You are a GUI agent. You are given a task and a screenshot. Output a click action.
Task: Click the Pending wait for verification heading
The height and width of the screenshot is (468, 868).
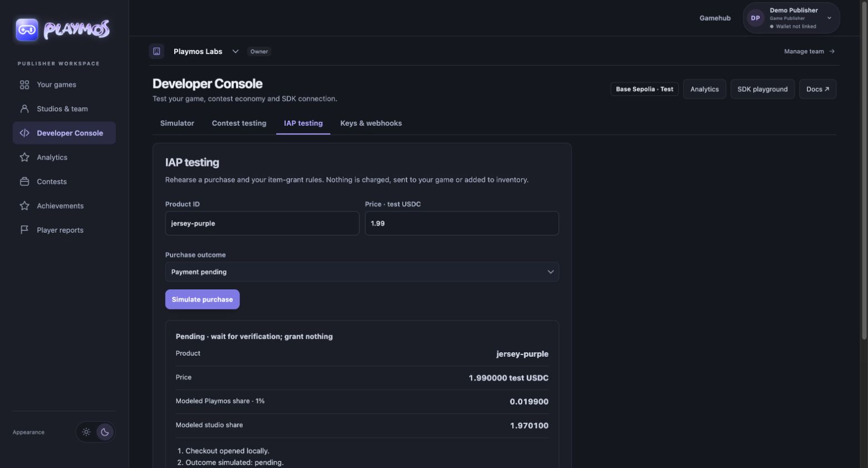[x=254, y=336]
